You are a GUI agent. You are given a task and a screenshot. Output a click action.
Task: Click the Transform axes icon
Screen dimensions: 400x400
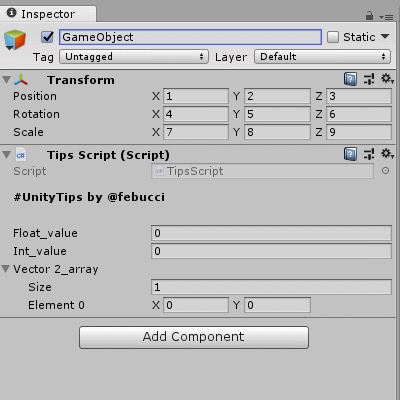point(21,80)
